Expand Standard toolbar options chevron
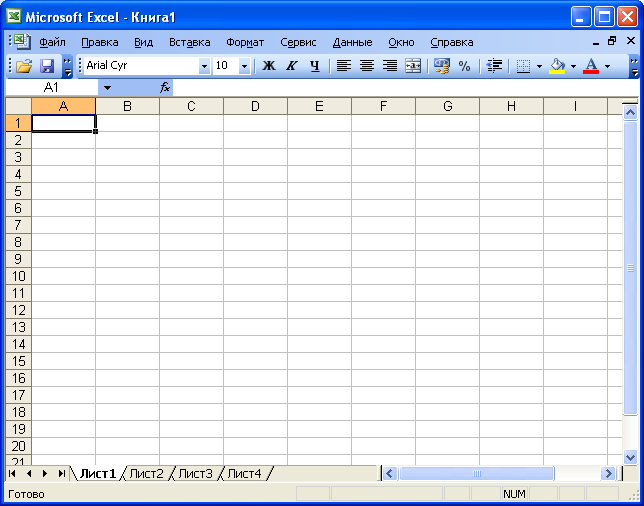This screenshot has width=644, height=506. click(x=67, y=67)
